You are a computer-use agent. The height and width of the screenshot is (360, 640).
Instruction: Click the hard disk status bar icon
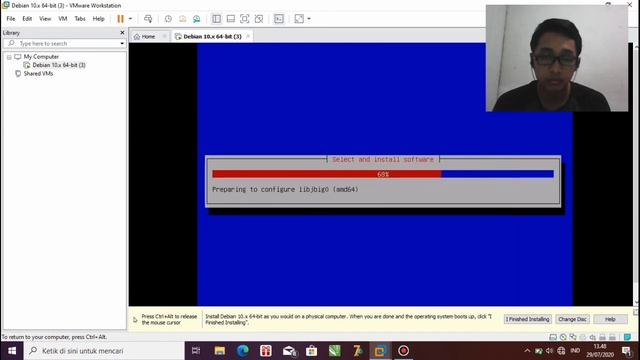(553, 337)
